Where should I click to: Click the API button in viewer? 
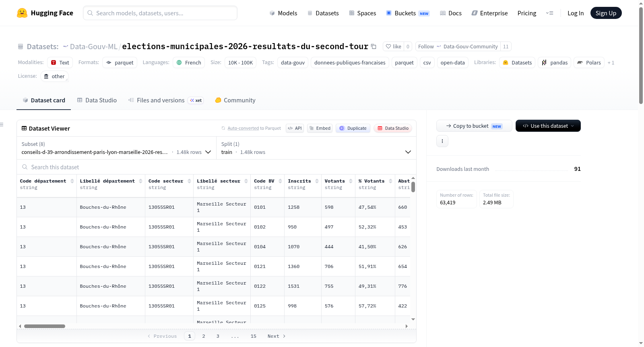tap(295, 128)
